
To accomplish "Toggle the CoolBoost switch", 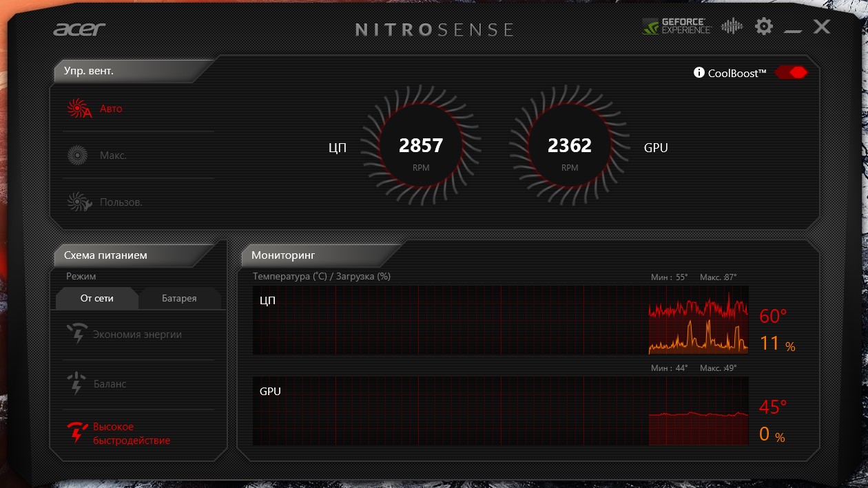I will pyautogui.click(x=791, y=72).
